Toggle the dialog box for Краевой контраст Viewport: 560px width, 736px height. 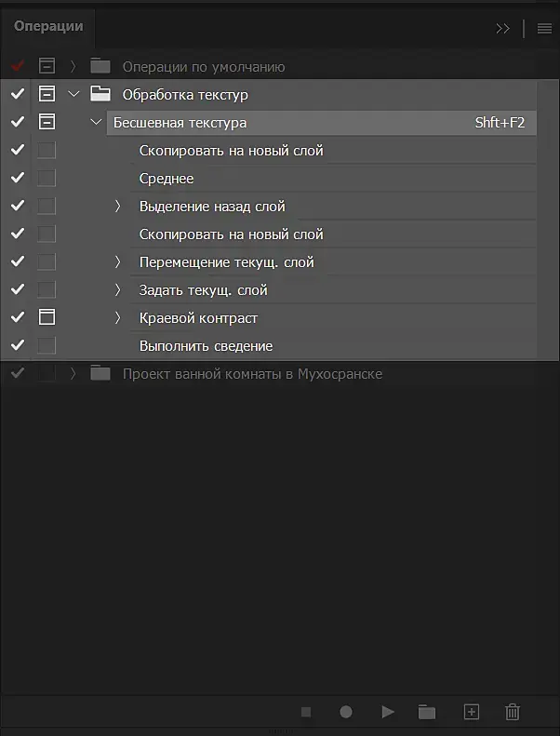[x=47, y=318]
